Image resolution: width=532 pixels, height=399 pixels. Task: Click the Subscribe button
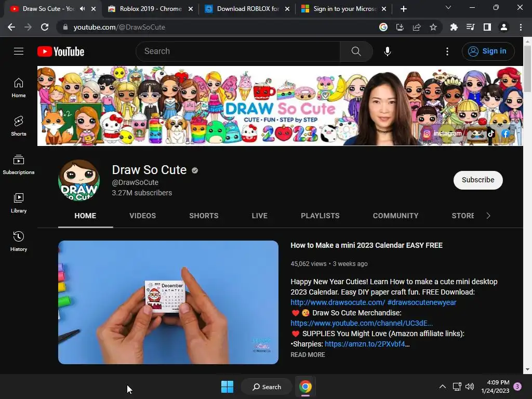(478, 180)
